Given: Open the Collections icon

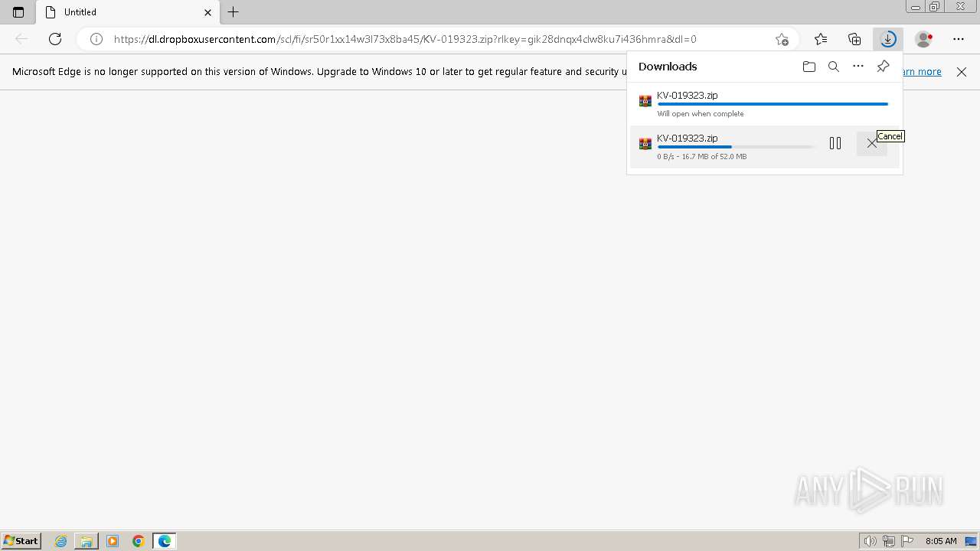Looking at the screenshot, I should click(854, 39).
